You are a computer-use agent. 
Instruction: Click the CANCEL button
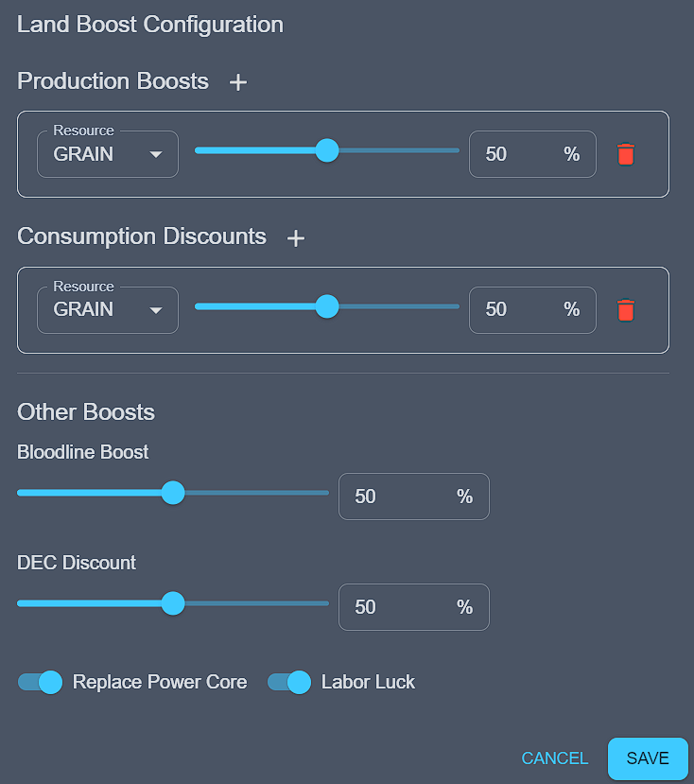point(555,758)
